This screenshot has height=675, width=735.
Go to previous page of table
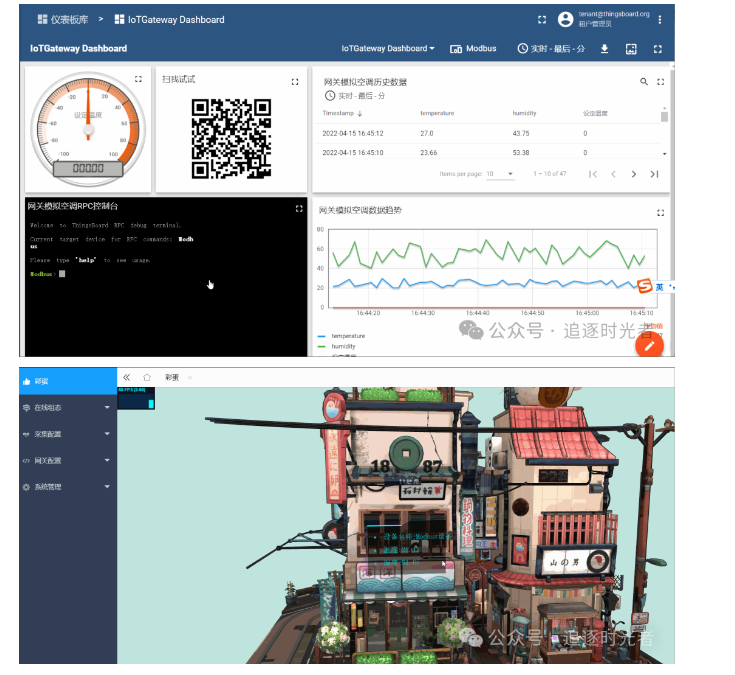pyautogui.click(x=613, y=174)
